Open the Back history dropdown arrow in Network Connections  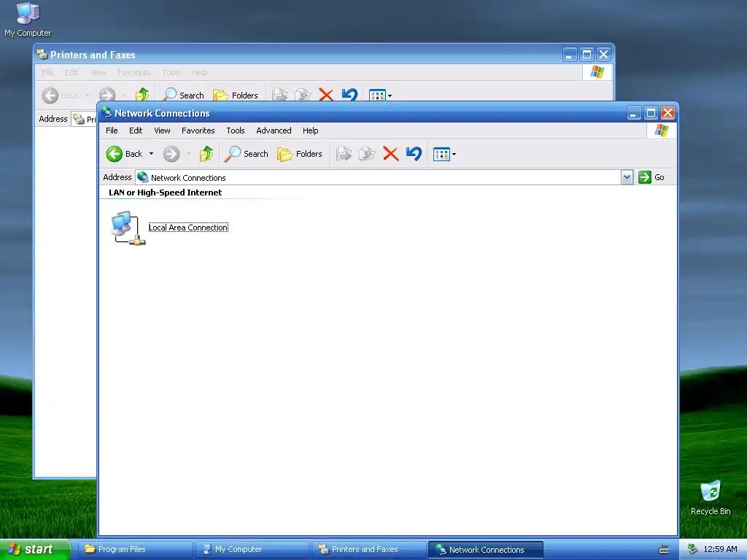click(152, 154)
